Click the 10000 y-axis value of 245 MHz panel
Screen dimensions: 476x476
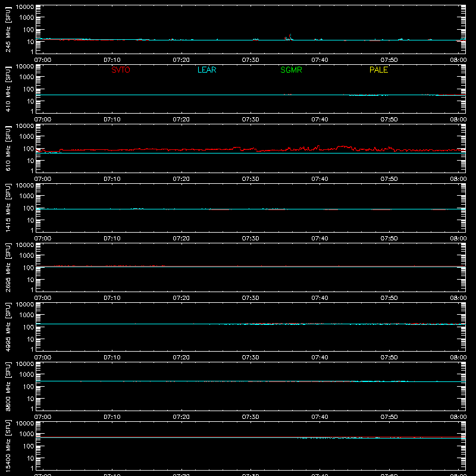point(25,7)
